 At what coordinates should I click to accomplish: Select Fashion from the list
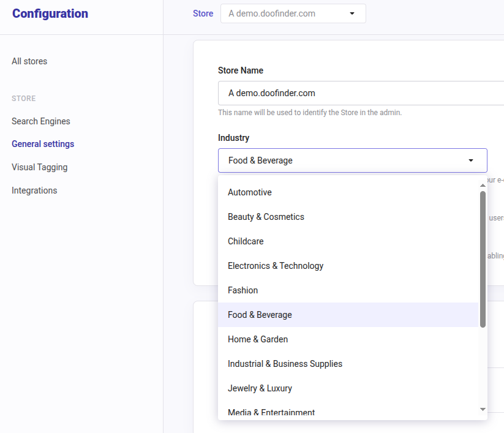243,290
